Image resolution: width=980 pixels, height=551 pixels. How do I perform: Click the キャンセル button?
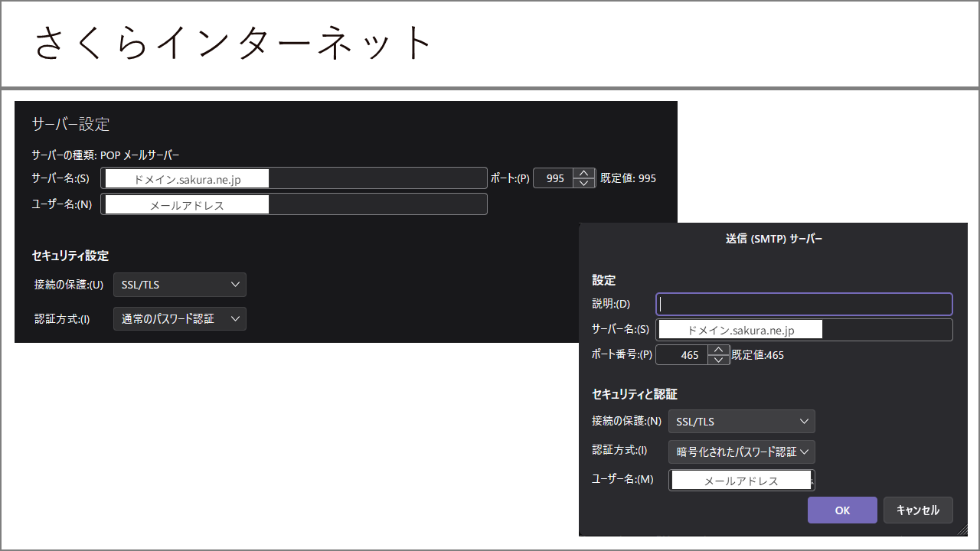click(918, 510)
